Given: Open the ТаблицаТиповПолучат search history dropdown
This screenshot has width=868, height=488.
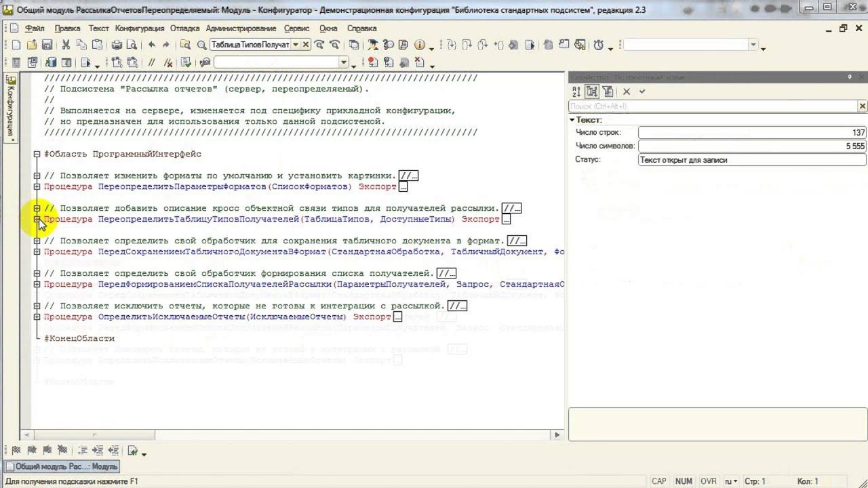Looking at the screenshot, I should 296,45.
